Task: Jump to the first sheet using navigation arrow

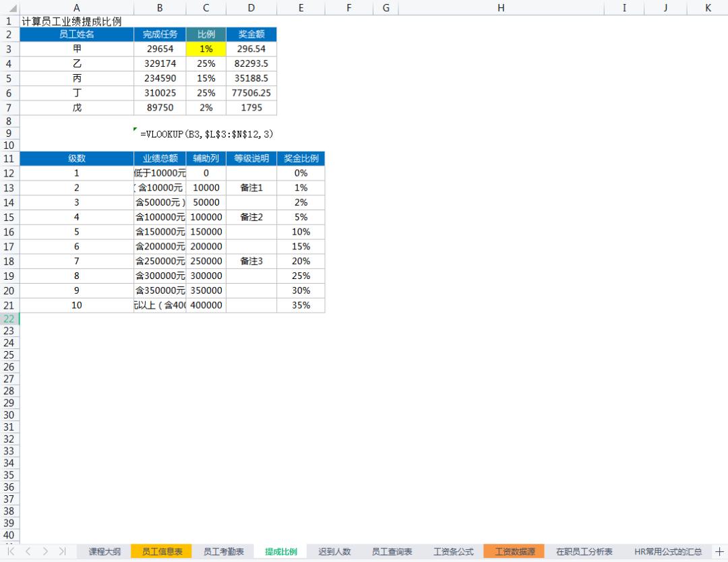Action: click(11, 551)
